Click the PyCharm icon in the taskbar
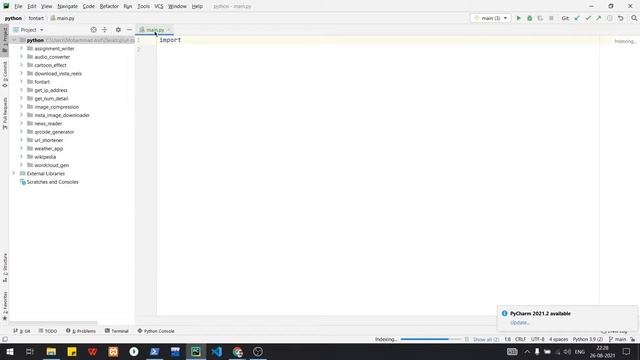The image size is (640, 360). [196, 351]
